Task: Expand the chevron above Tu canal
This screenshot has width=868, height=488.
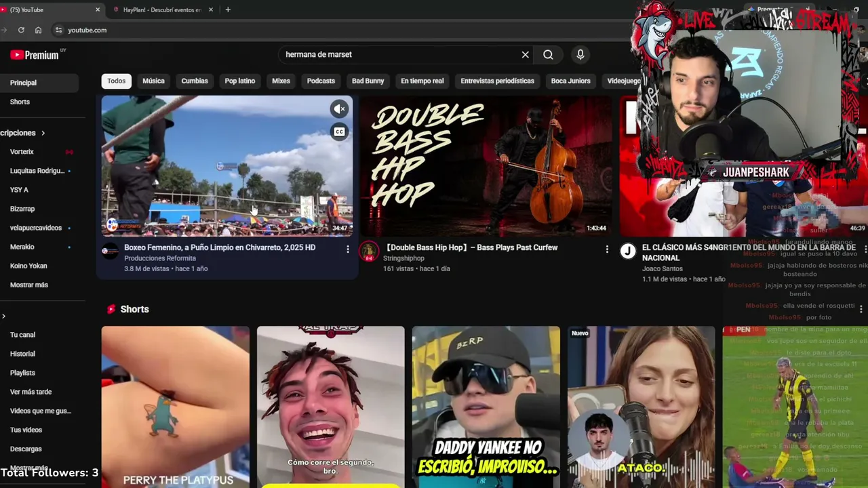Action: point(3,316)
